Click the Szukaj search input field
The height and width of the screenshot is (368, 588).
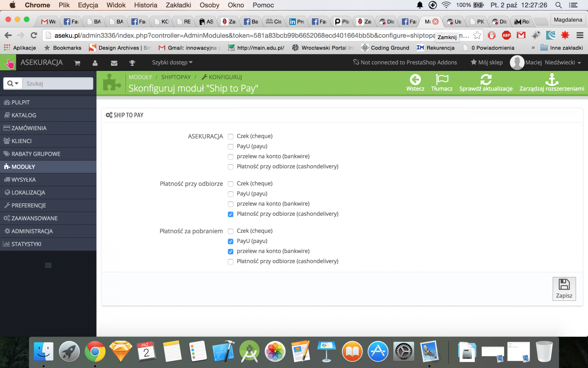click(x=58, y=83)
